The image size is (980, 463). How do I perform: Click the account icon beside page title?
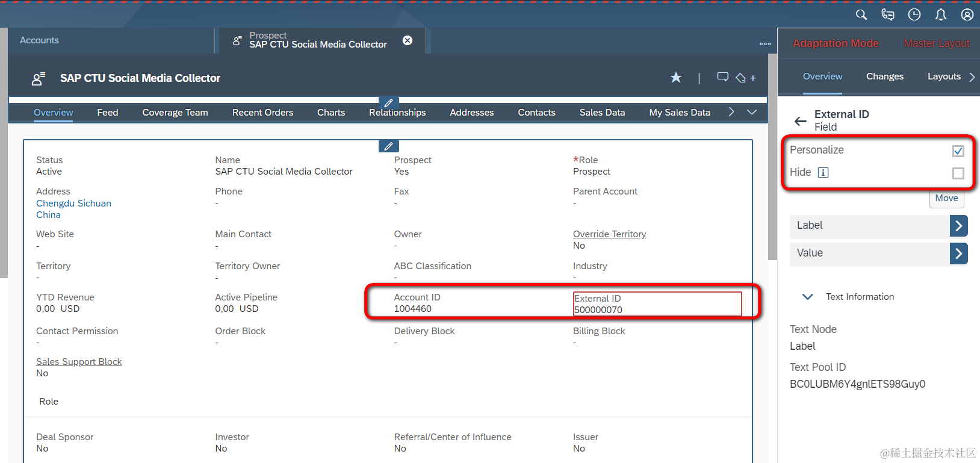point(39,78)
